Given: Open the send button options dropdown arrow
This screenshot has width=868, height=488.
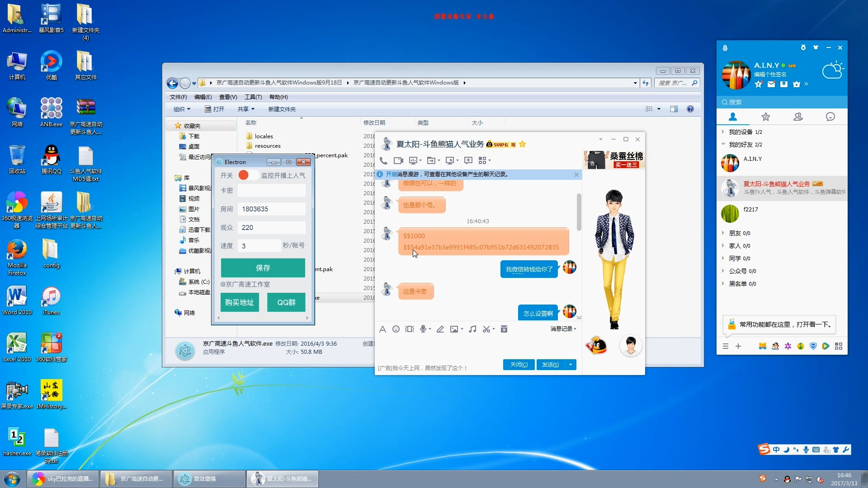Looking at the screenshot, I should pos(571,365).
